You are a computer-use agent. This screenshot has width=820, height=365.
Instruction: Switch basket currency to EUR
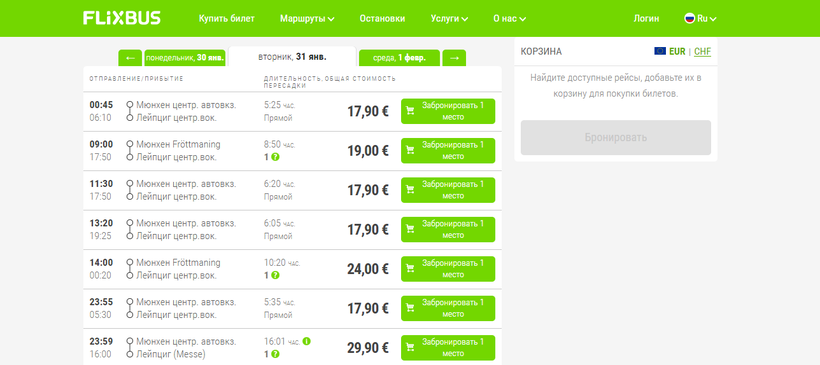coord(677,52)
